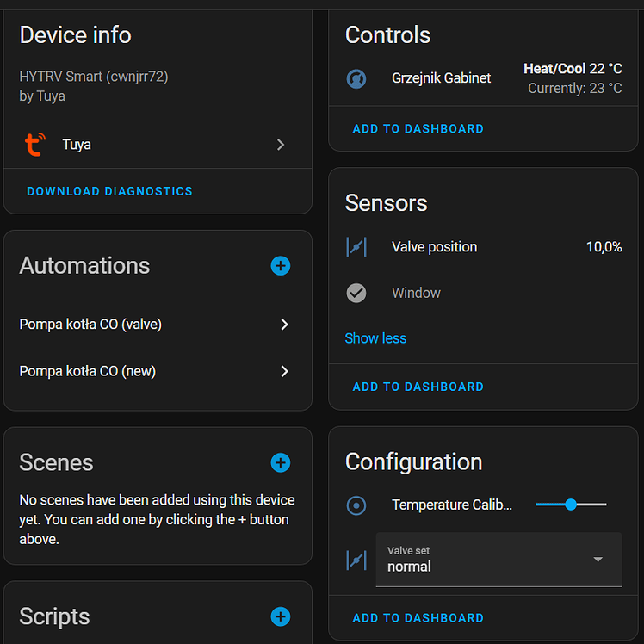The height and width of the screenshot is (644, 644).
Task: Click the Temperature Calibration slider
Action: (571, 505)
